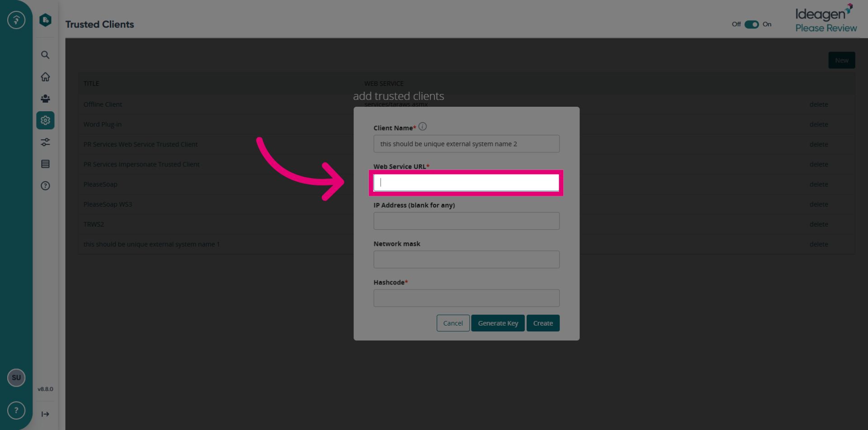This screenshot has height=430, width=868.
Task: Delete the Offline Client row
Action: 819,104
